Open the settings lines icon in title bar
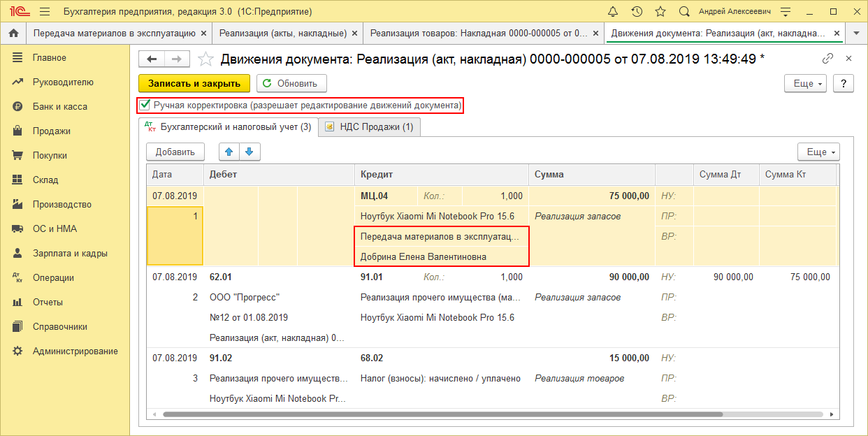The width and height of the screenshot is (868, 436). (x=786, y=12)
